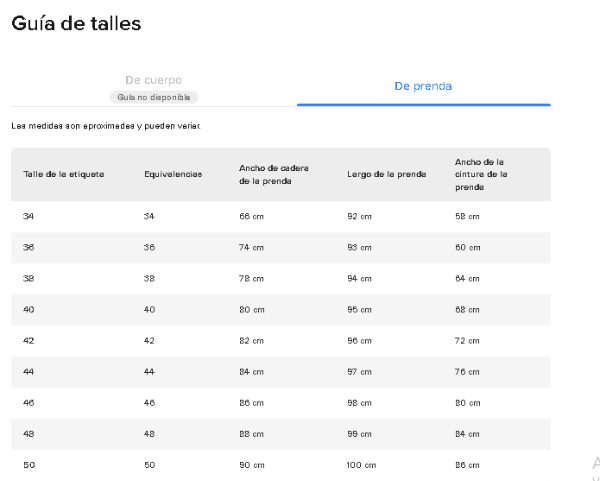Switch to the De cuerpo tab

[153, 80]
